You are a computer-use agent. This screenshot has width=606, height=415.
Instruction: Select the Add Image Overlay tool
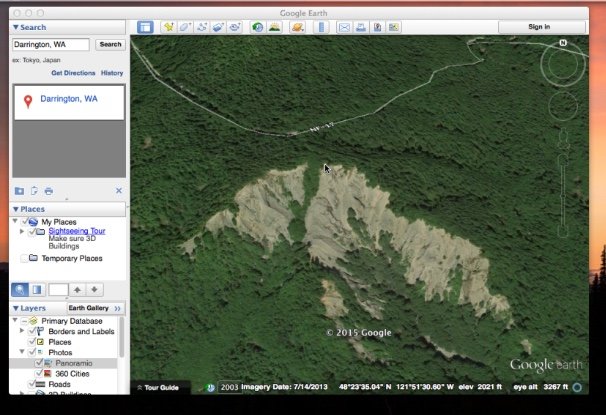(x=218, y=27)
